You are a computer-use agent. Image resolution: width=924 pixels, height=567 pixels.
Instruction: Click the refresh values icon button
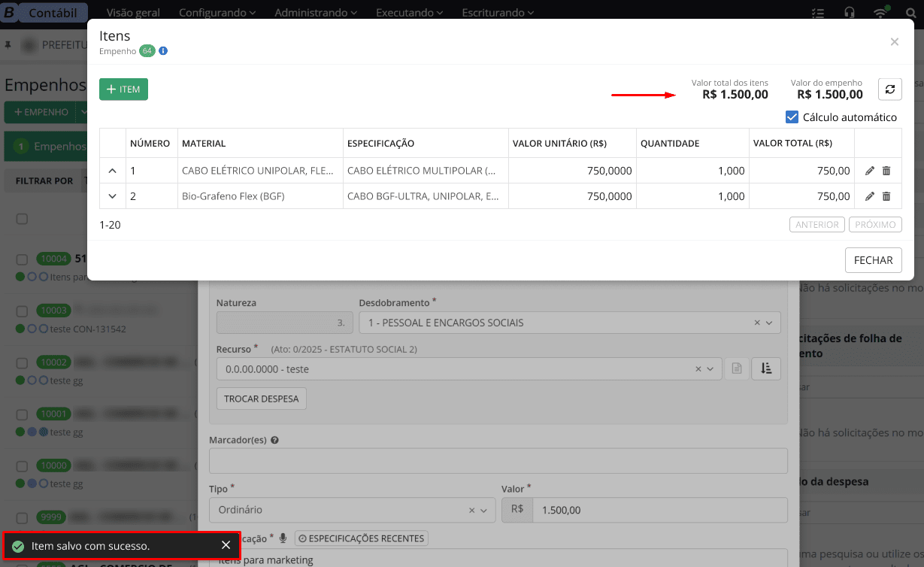tap(890, 89)
